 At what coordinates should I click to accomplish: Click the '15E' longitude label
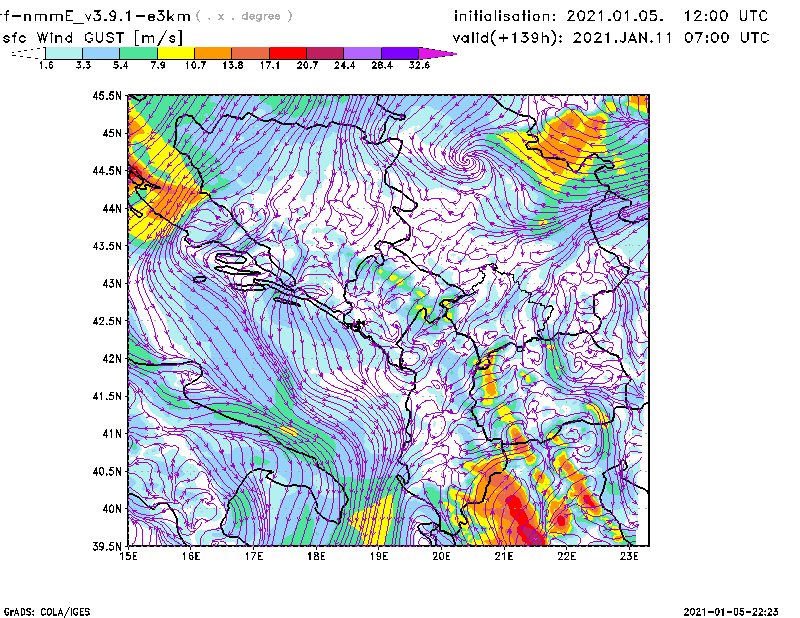click(129, 556)
